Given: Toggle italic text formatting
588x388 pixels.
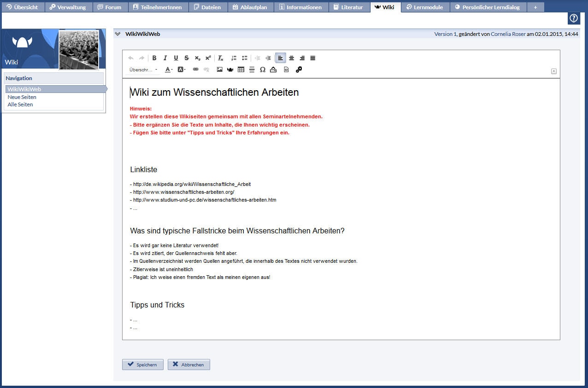Looking at the screenshot, I should click(165, 58).
